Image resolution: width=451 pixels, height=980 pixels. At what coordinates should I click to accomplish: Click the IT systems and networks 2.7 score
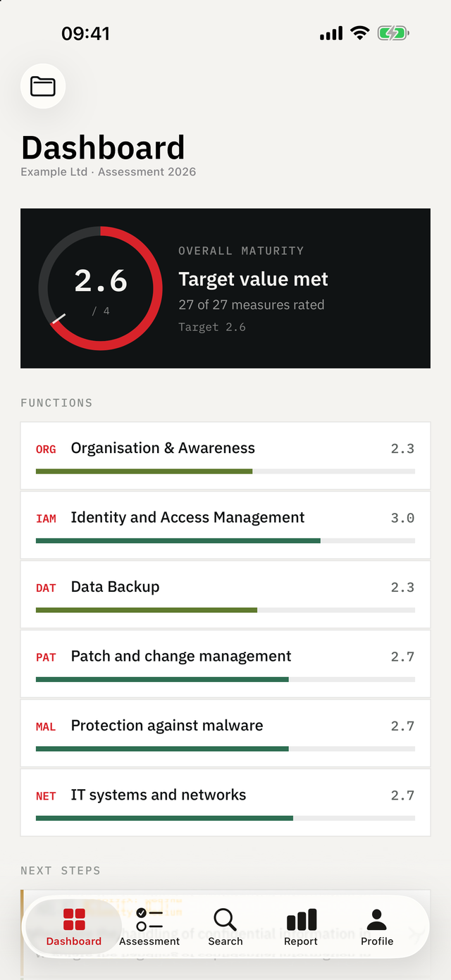[402, 795]
